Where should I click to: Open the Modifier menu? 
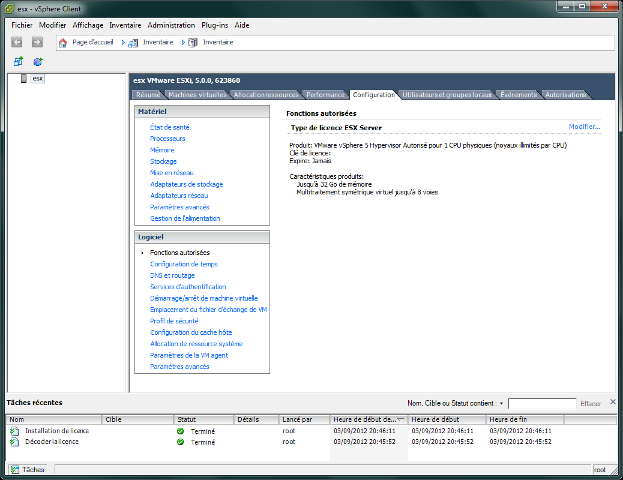click(x=52, y=25)
